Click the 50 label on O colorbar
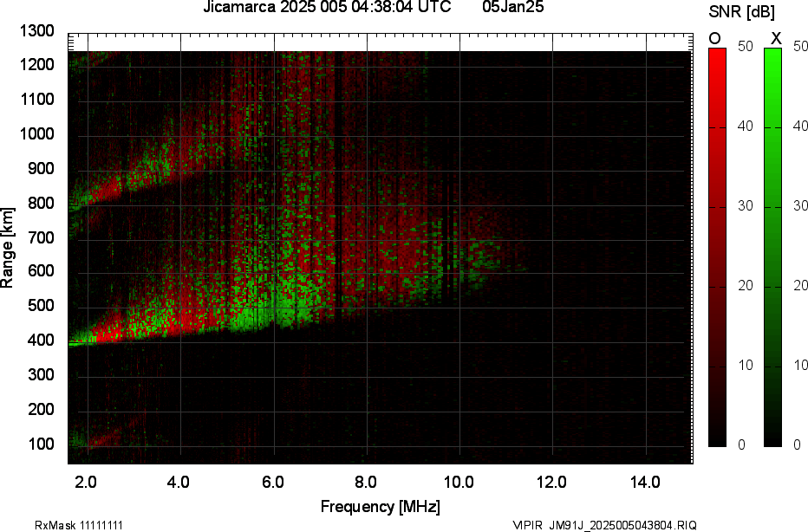 [745, 46]
